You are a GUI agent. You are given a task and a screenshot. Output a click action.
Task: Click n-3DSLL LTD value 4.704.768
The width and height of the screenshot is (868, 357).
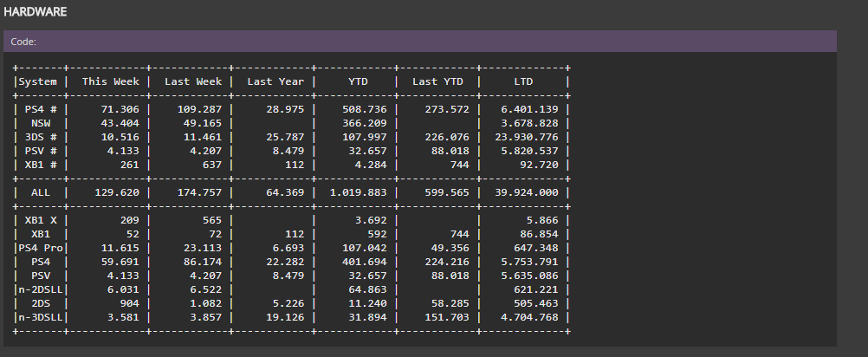529,317
